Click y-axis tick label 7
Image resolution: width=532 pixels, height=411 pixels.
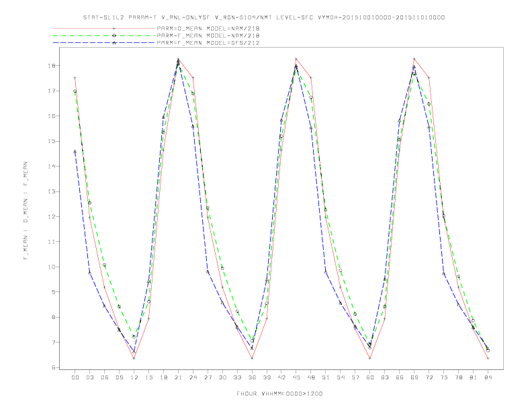pos(54,342)
